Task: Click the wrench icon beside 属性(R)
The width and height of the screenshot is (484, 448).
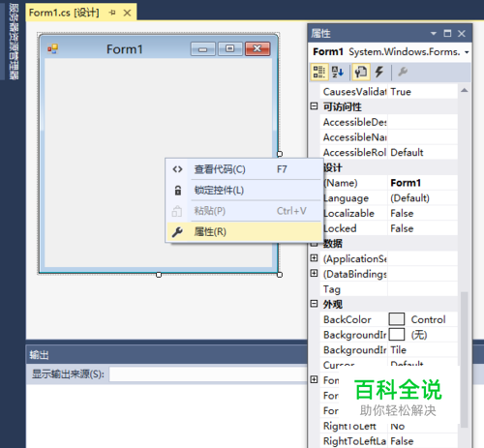Action: (177, 231)
